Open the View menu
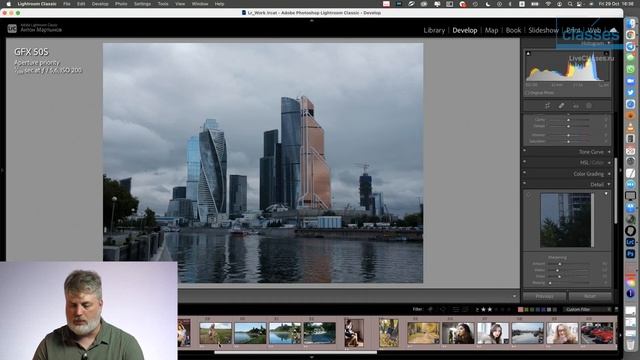The width and height of the screenshot is (640, 360). (x=180, y=4)
